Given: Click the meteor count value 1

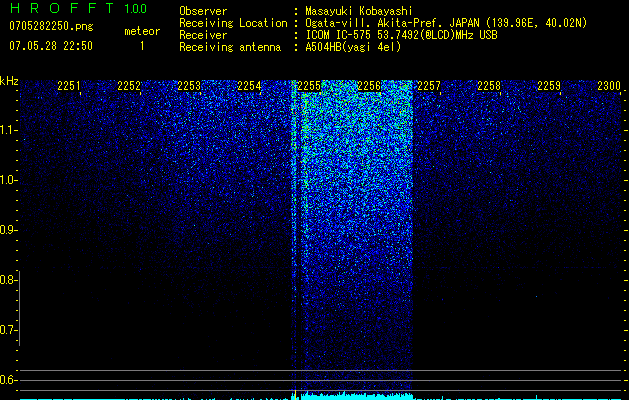Looking at the screenshot, I should pyautogui.click(x=142, y=46).
